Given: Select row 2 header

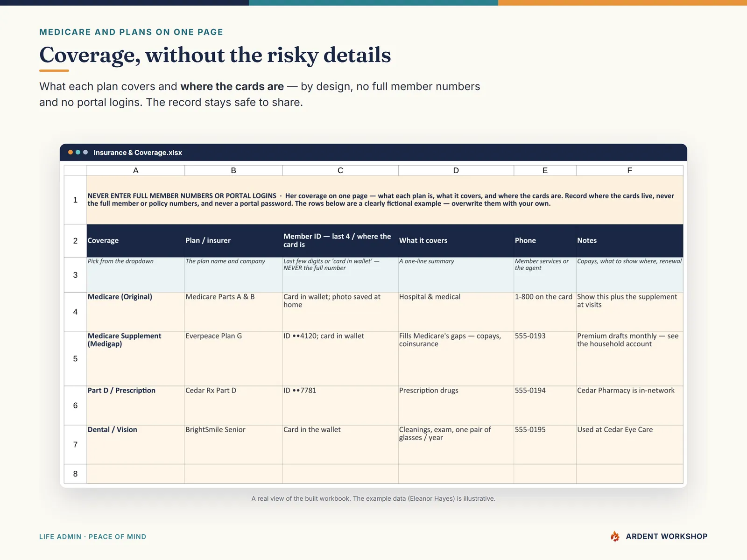Looking at the screenshot, I should [75, 241].
